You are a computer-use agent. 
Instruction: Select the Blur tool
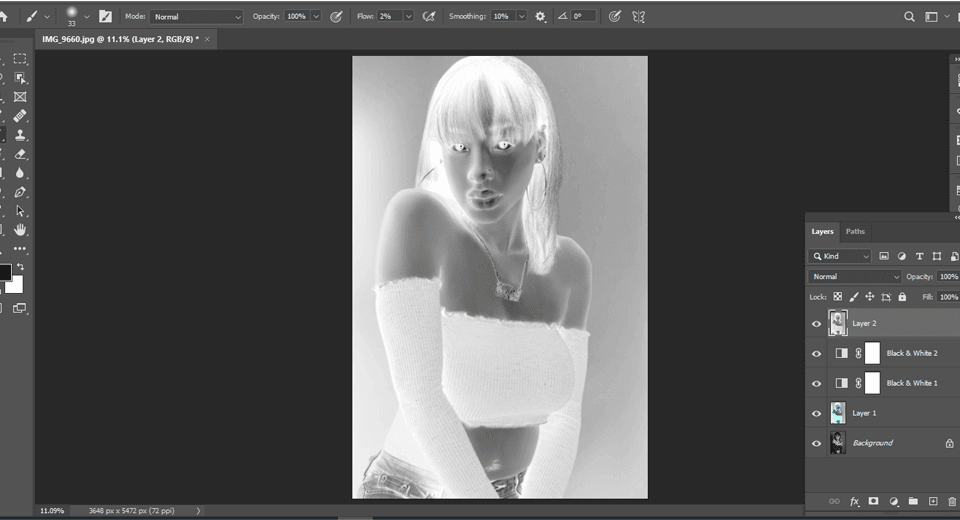point(20,173)
